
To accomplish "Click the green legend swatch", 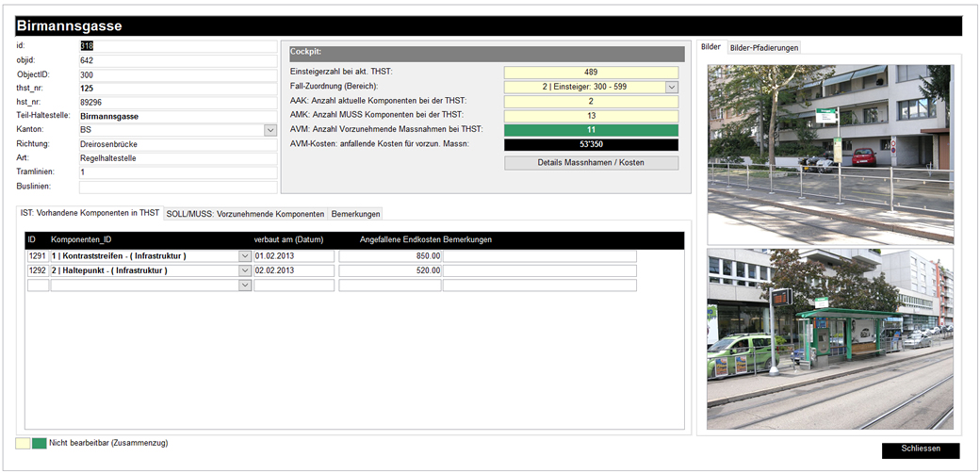I will coord(39,443).
